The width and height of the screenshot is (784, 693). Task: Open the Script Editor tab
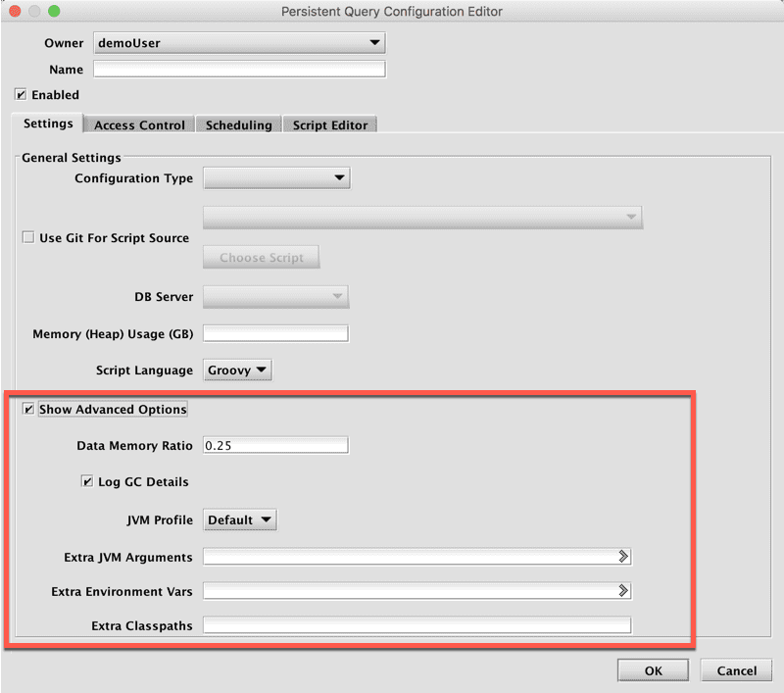330,125
